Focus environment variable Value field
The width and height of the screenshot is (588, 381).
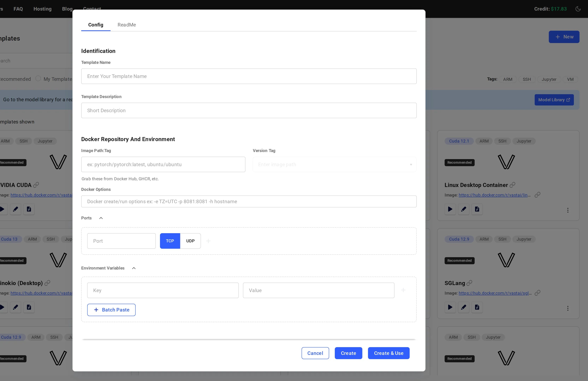point(319,290)
